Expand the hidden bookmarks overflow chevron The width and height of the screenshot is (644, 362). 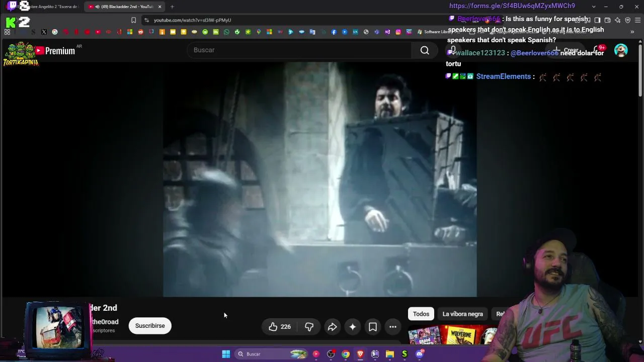click(632, 32)
